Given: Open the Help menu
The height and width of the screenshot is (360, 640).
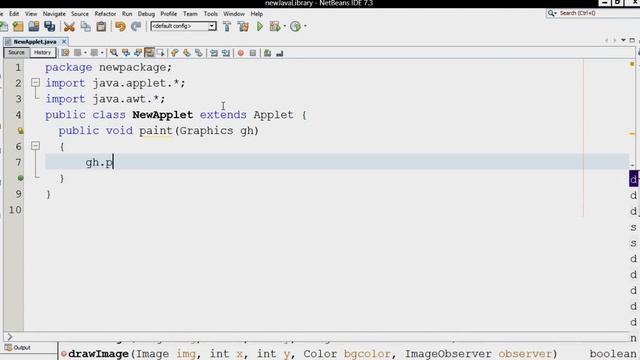Looking at the screenshot, I should coord(257,14).
